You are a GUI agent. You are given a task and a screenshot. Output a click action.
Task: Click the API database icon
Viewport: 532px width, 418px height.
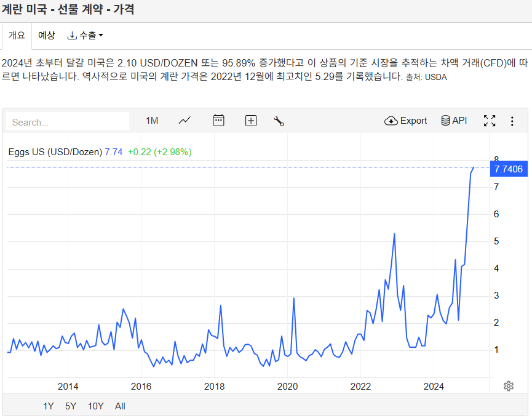[x=454, y=121]
